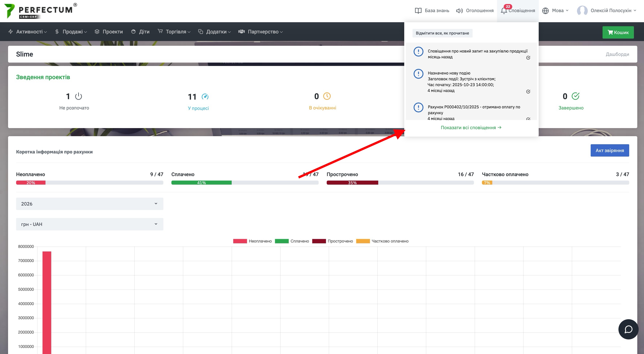
Task: Click the Прострочено 35% progress bar
Action: point(352,183)
